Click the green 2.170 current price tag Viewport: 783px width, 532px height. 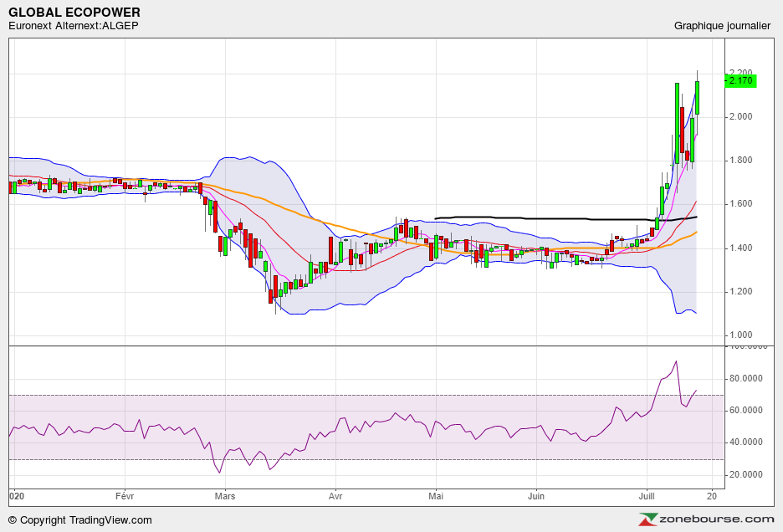pos(740,80)
